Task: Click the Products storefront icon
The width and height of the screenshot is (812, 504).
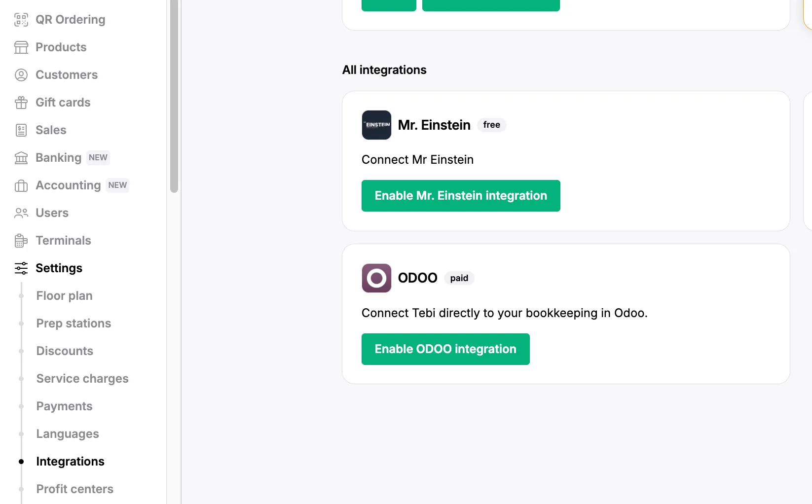Action: (x=21, y=47)
